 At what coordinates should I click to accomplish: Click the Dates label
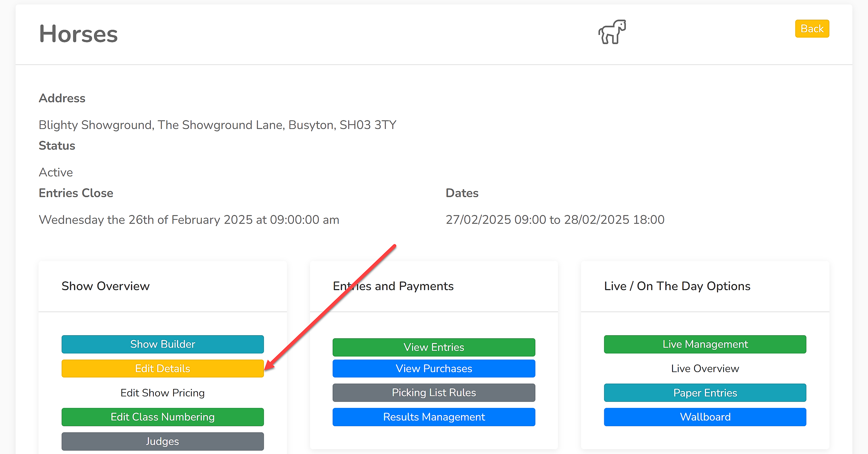point(462,193)
